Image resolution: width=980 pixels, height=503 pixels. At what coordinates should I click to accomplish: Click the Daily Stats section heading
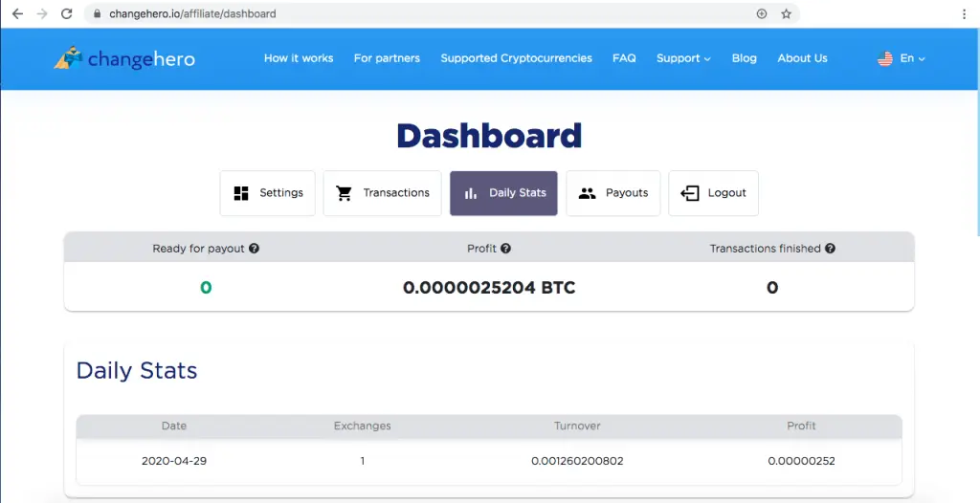137,370
